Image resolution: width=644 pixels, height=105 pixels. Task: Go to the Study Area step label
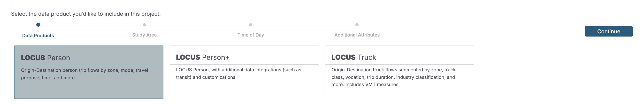tap(144, 35)
